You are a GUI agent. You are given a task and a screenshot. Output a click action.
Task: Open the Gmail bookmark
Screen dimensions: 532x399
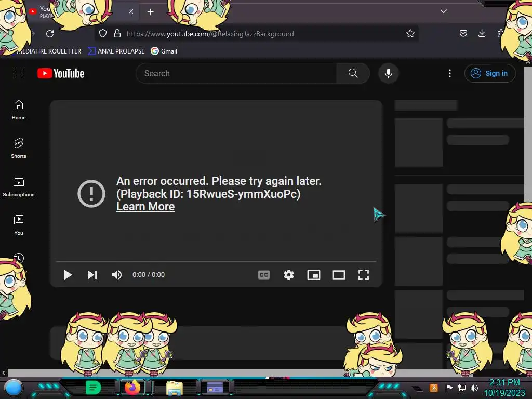[x=164, y=51]
